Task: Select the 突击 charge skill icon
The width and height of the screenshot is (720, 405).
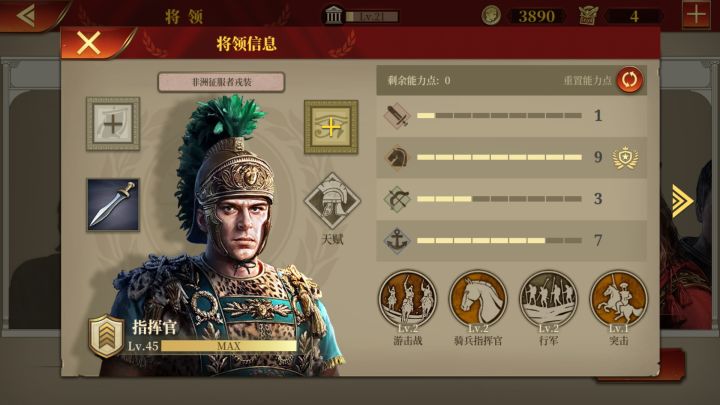Action: pyautogui.click(x=619, y=299)
